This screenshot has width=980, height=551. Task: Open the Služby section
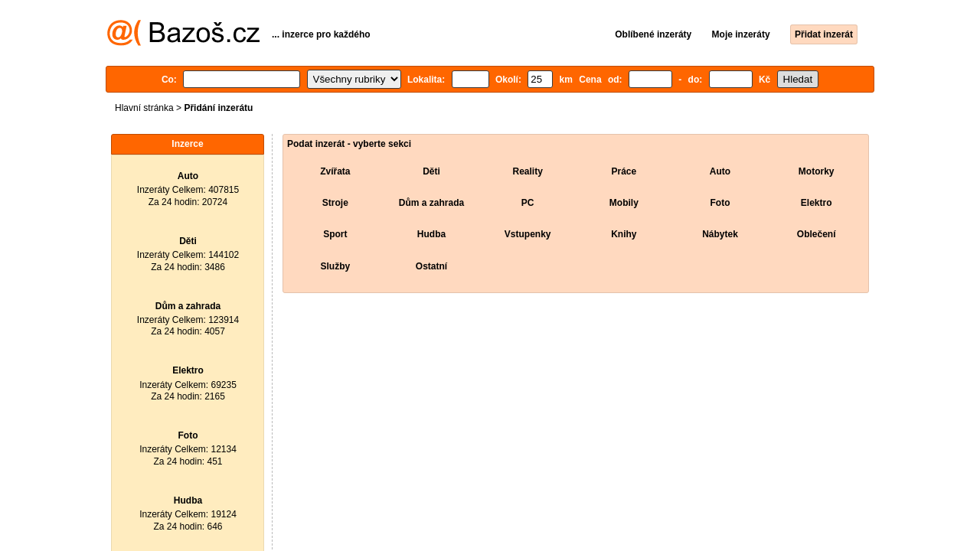[335, 266]
